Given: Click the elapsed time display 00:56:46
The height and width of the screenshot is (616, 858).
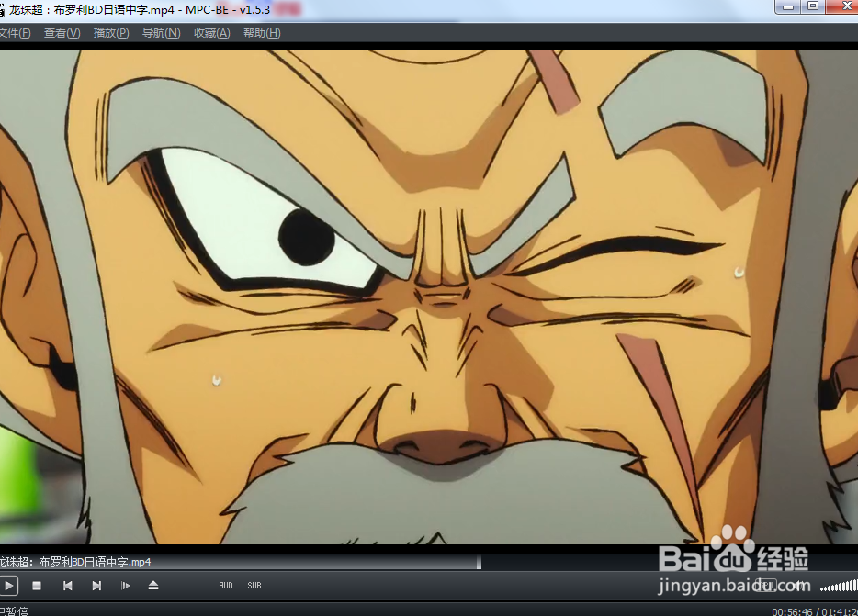Looking at the screenshot, I should (793, 611).
